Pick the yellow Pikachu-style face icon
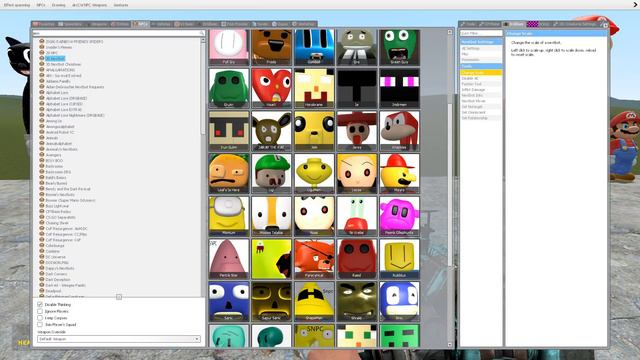The image size is (640, 360). [x=314, y=131]
